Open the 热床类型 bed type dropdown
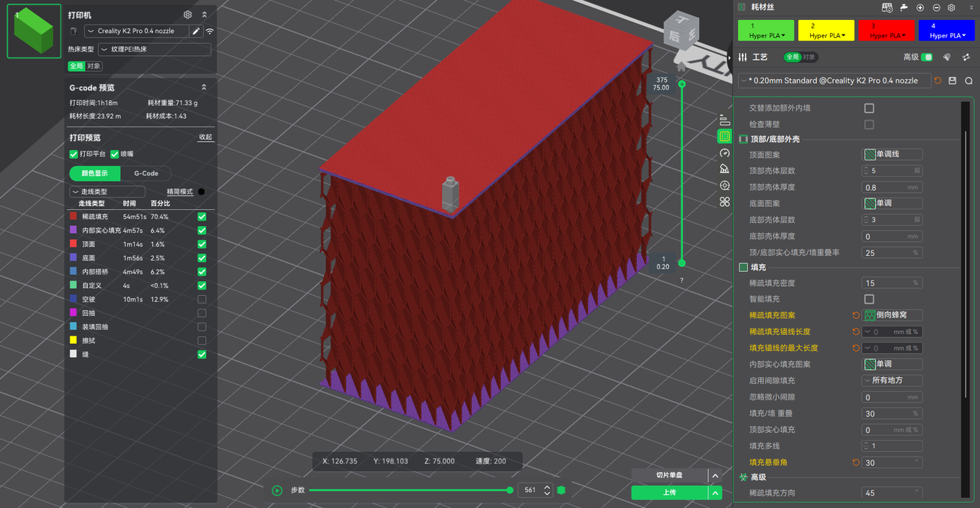This screenshot has width=980, height=508. coord(154,50)
